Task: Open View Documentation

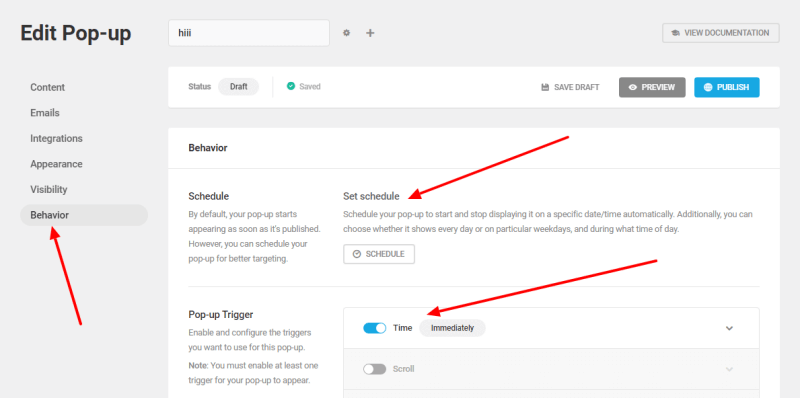Action: 720,33
